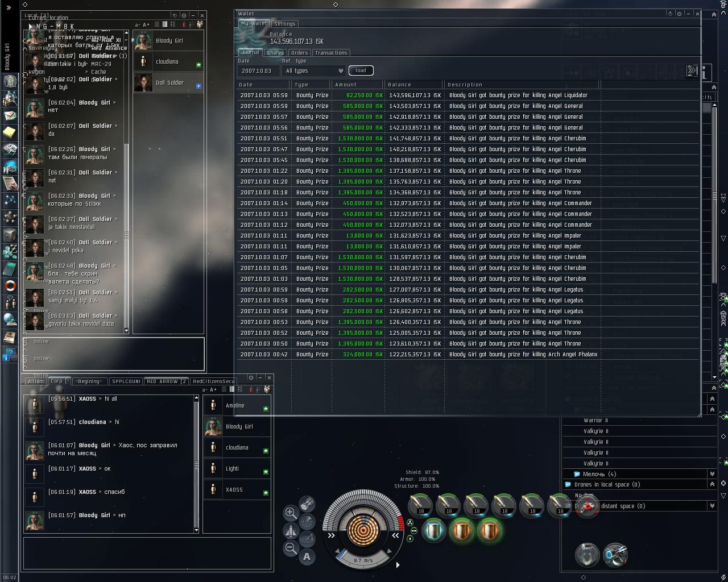Switch to the My Wallet tab
The height and width of the screenshot is (582, 728).
[x=254, y=23]
